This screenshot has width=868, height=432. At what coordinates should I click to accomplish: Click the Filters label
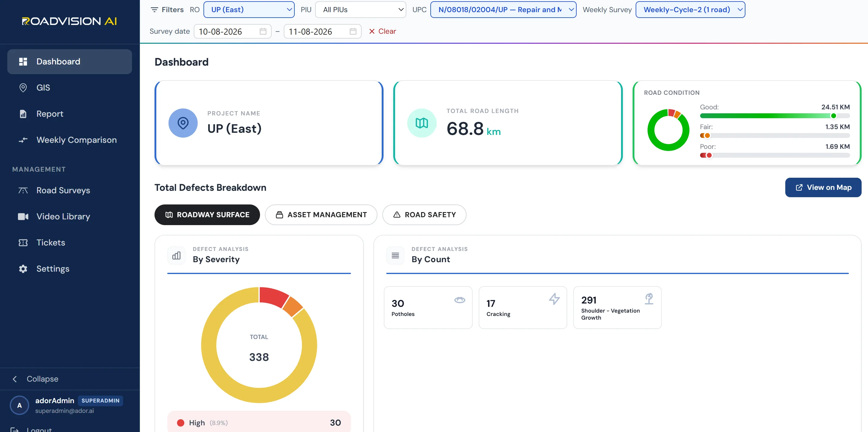click(x=172, y=10)
